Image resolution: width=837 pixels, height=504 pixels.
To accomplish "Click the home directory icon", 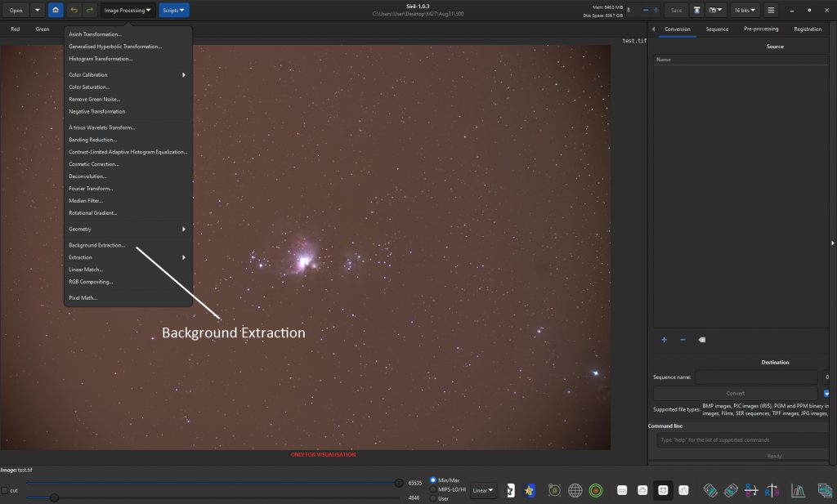I will pyautogui.click(x=56, y=11).
